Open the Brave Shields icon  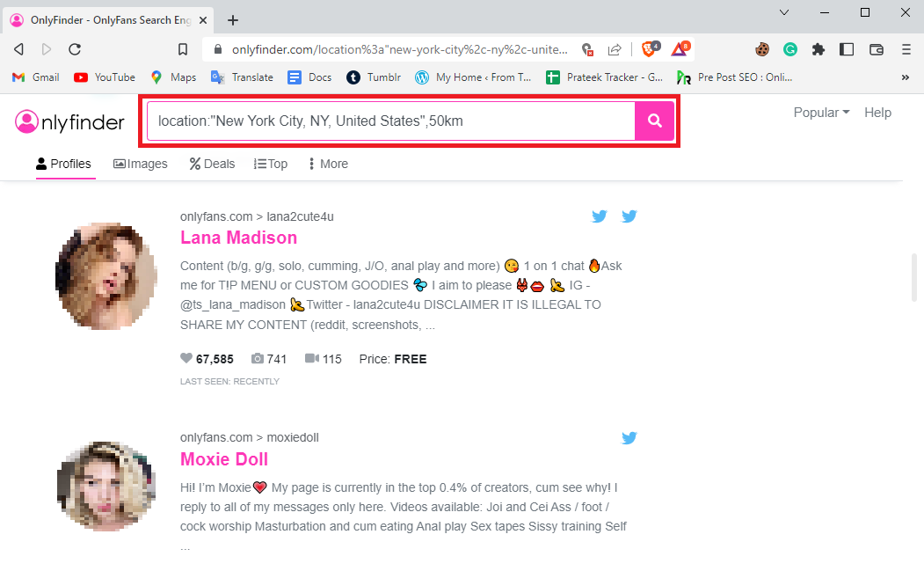pos(649,50)
